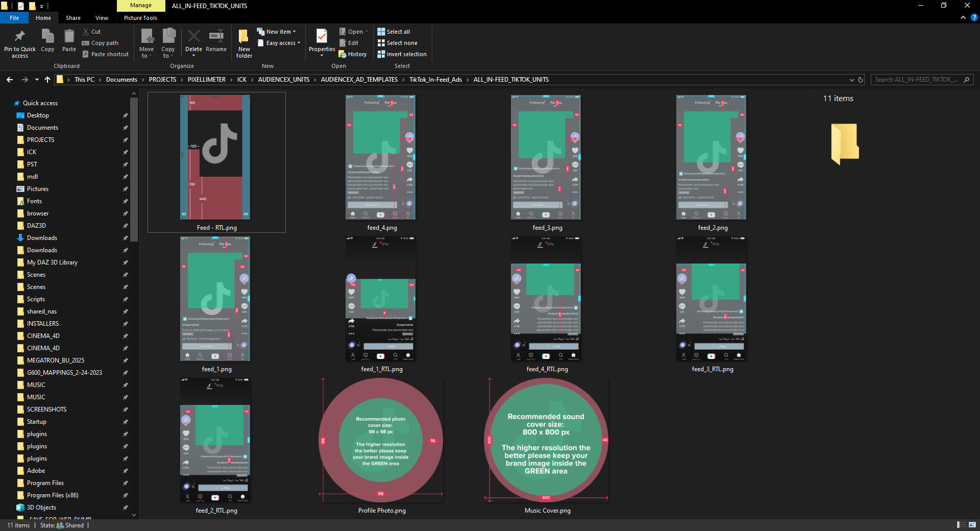980x531 pixels.
Task: Expand the Open command dropdown
Action: (x=366, y=32)
